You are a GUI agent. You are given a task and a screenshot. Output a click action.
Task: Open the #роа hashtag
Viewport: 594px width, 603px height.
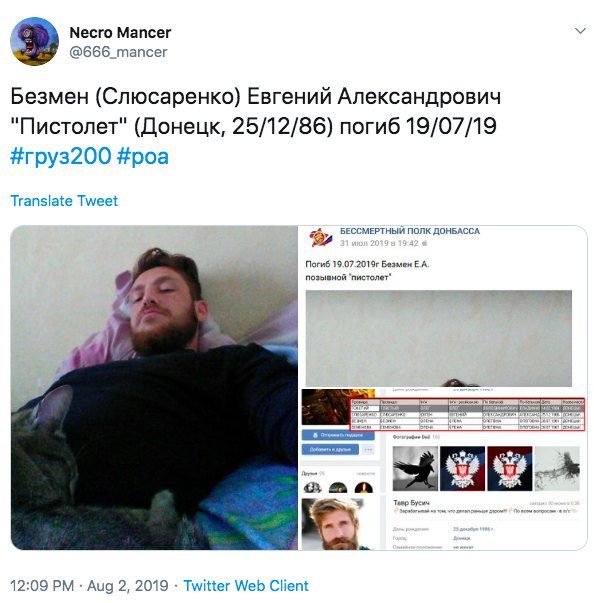pos(143,157)
